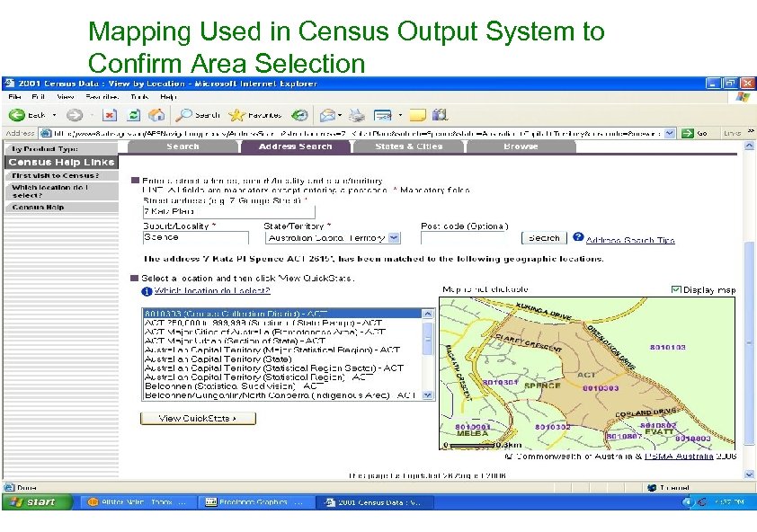Click into the Street address field

click(228, 211)
